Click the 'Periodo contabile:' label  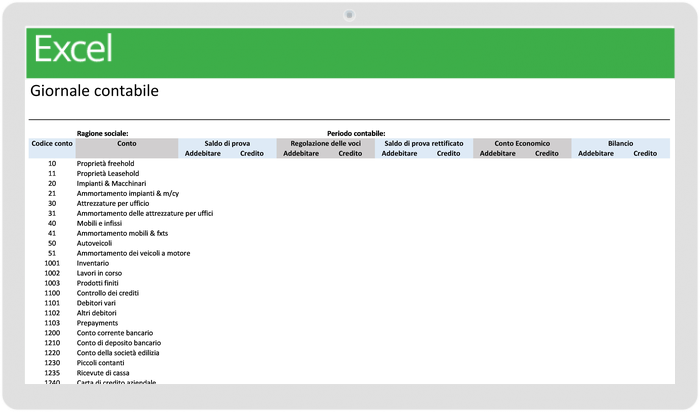tap(356, 133)
